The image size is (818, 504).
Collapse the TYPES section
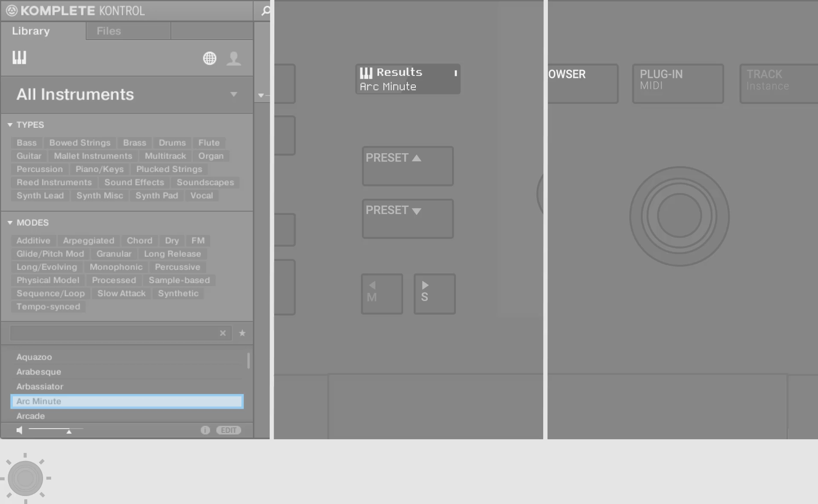point(10,125)
